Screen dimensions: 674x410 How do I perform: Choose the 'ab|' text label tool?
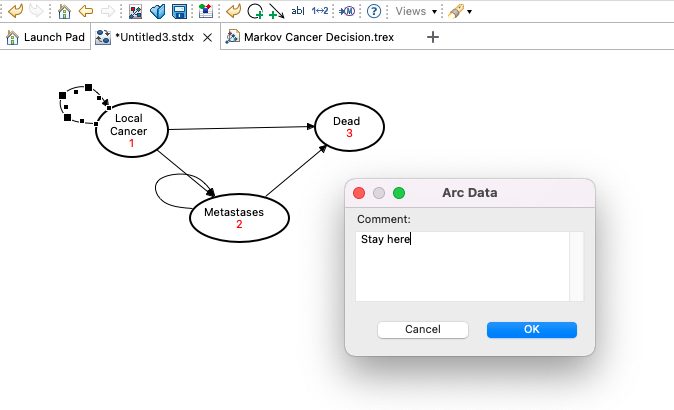tap(297, 12)
